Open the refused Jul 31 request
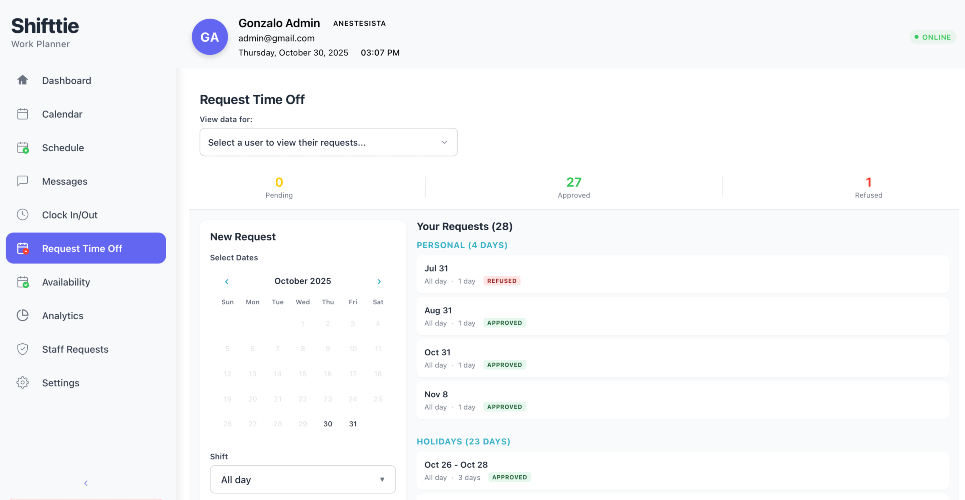The width and height of the screenshot is (965, 500). [683, 274]
